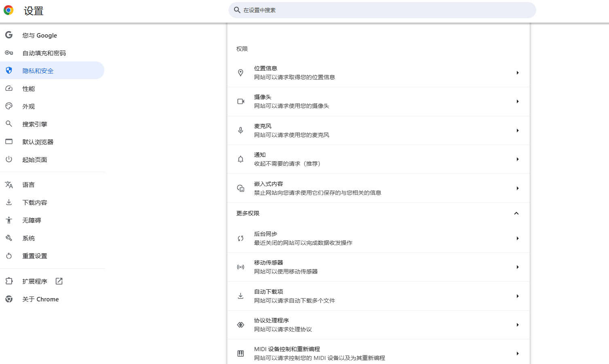Click the external link icon next to 扩展程序
Image resolution: width=609 pixels, height=364 pixels.
pos(59,281)
